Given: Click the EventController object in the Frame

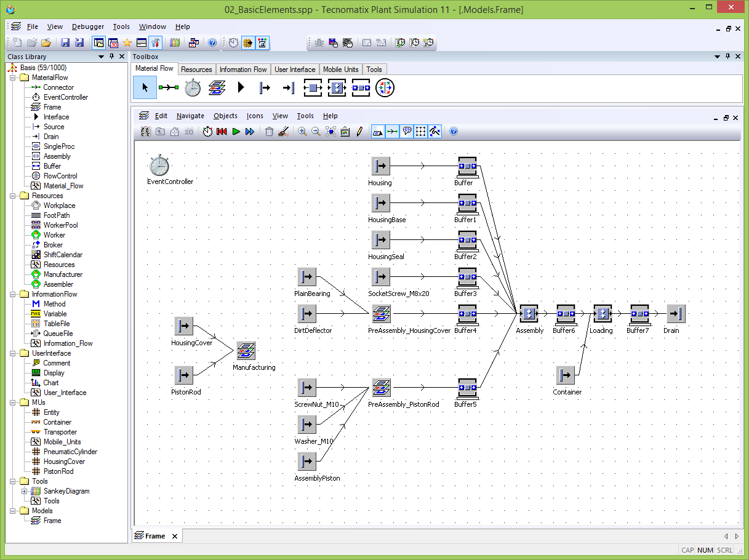Looking at the screenshot, I should 159,165.
